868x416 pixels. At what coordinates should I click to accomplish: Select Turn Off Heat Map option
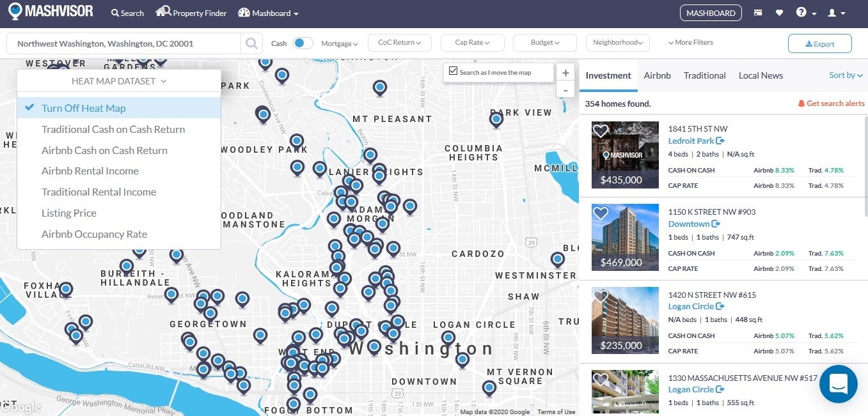[83, 108]
